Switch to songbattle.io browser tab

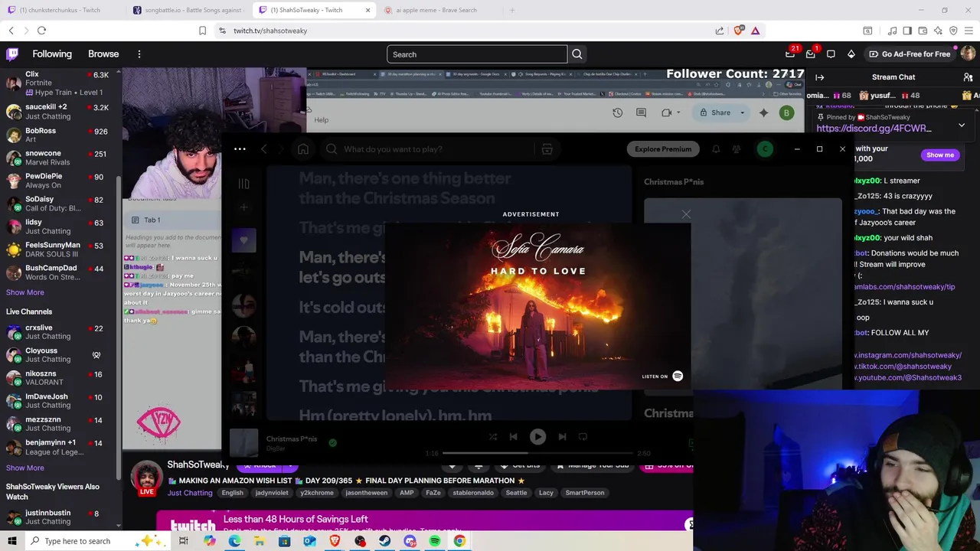click(x=188, y=10)
